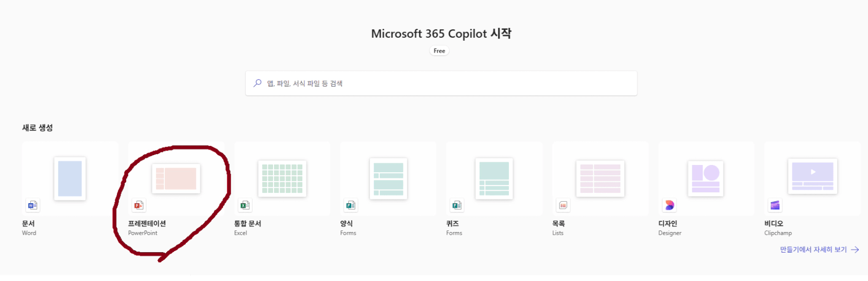This screenshot has height=281, width=868.
Task: Click the Lists app icon
Action: click(x=563, y=205)
